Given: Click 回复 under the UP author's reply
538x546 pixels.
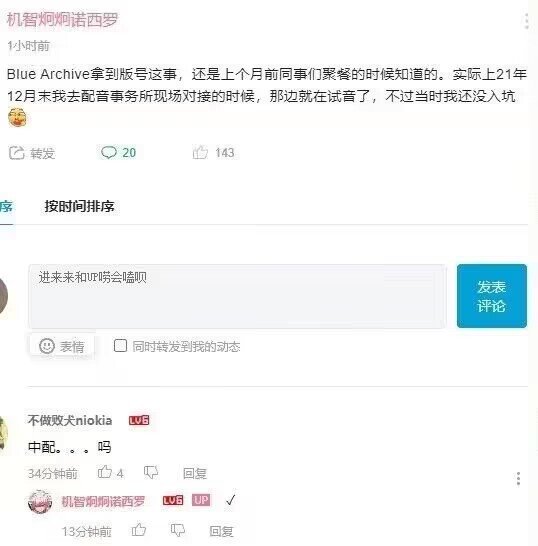Looking at the screenshot, I should [221, 531].
